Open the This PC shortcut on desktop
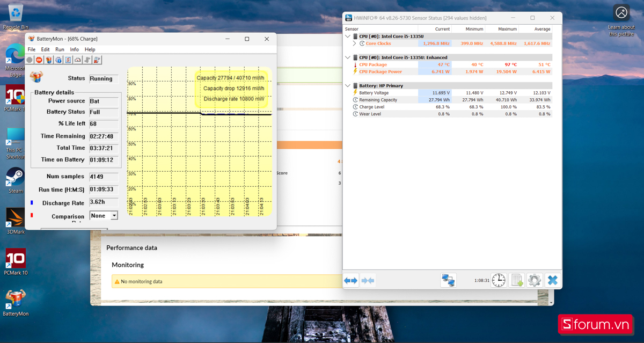Image resolution: width=644 pixels, height=343 pixels. click(x=16, y=143)
